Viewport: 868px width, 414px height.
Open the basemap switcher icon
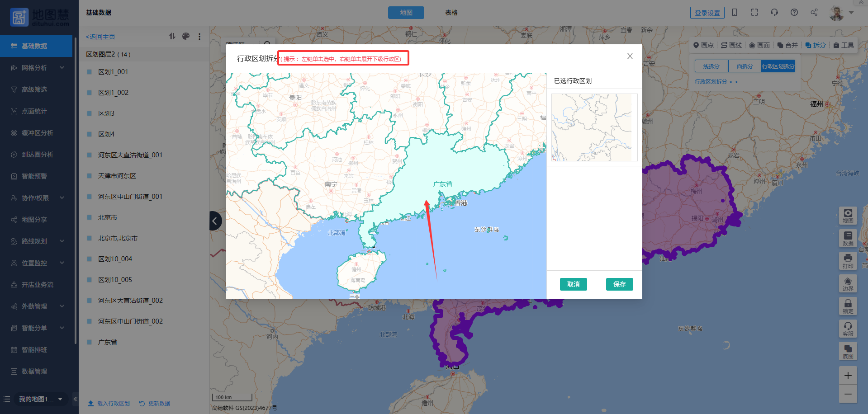848,351
